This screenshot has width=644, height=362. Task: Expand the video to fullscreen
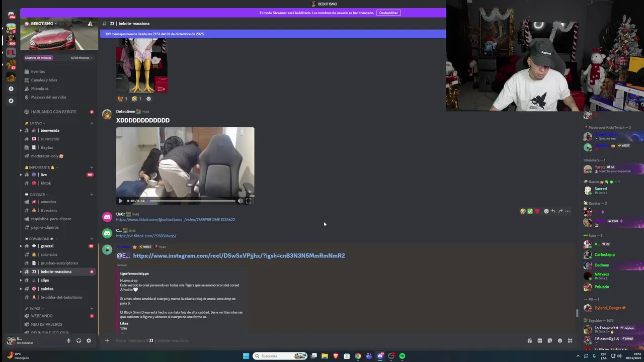(x=248, y=201)
